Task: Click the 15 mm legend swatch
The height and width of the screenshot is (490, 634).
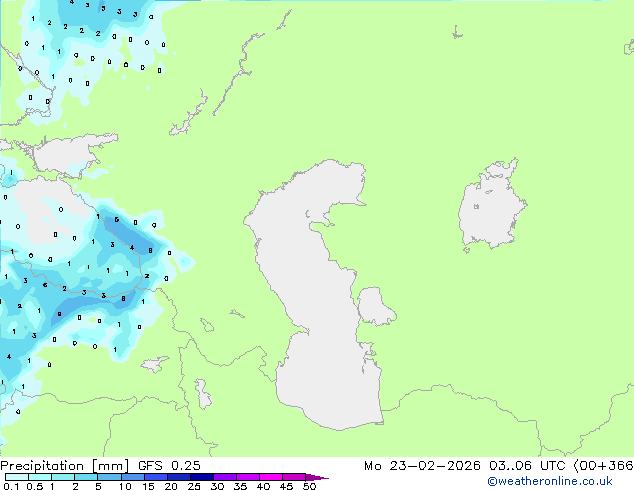Action: coord(155,477)
